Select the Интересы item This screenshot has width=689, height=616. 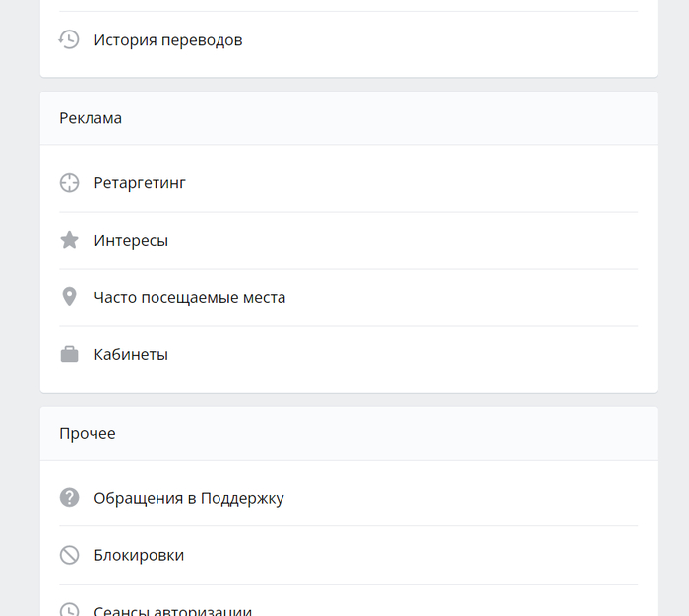coord(131,240)
